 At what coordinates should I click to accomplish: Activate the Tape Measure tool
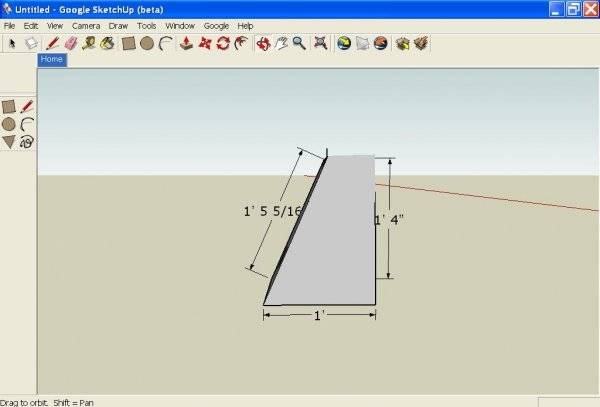[89, 44]
